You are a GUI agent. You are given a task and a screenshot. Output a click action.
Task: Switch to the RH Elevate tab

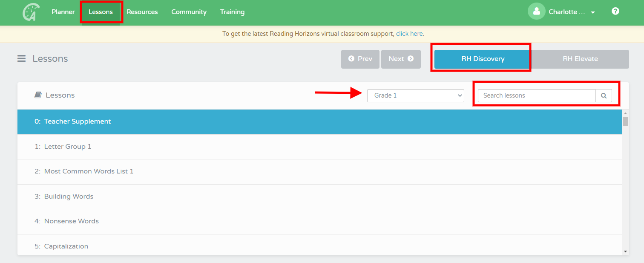tap(580, 59)
